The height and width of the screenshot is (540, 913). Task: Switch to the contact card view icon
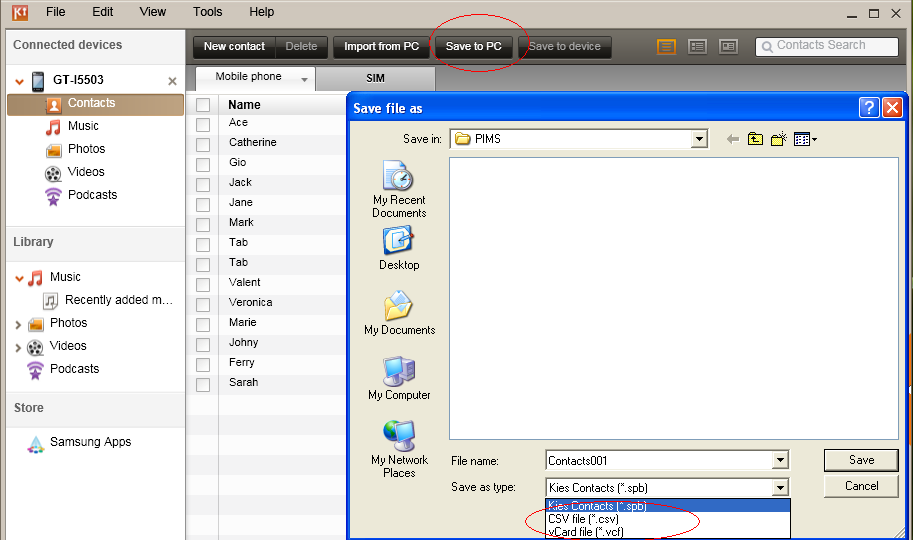coord(728,47)
